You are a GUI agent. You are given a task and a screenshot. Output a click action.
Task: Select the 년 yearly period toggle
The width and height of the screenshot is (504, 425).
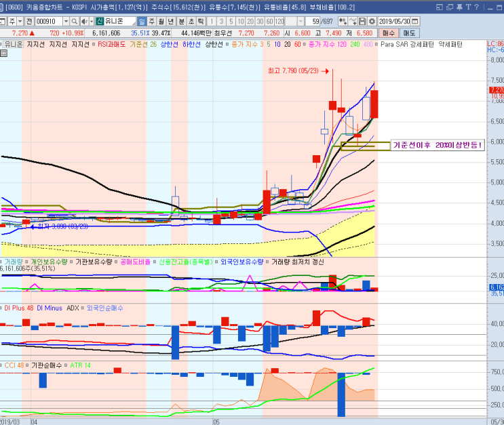tap(171, 22)
